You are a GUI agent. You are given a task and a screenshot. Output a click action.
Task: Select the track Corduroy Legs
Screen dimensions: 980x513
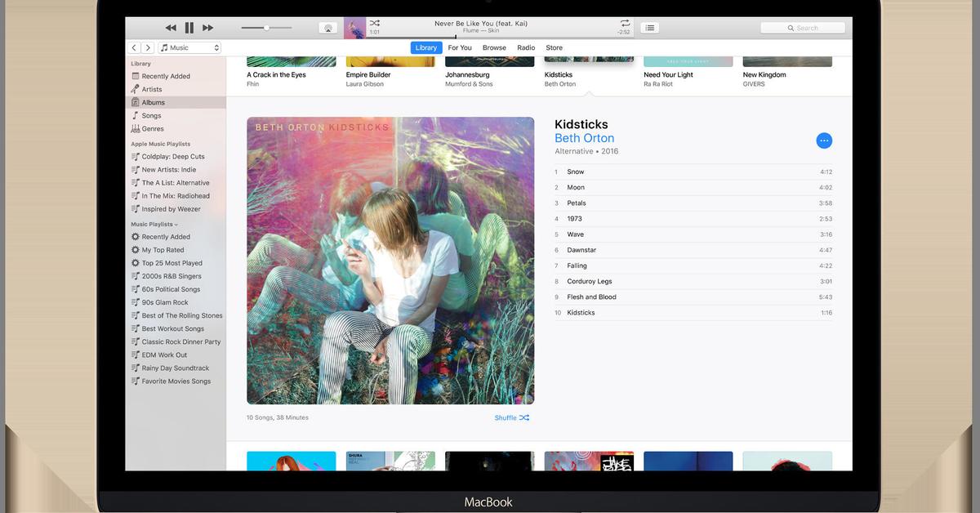click(x=693, y=281)
